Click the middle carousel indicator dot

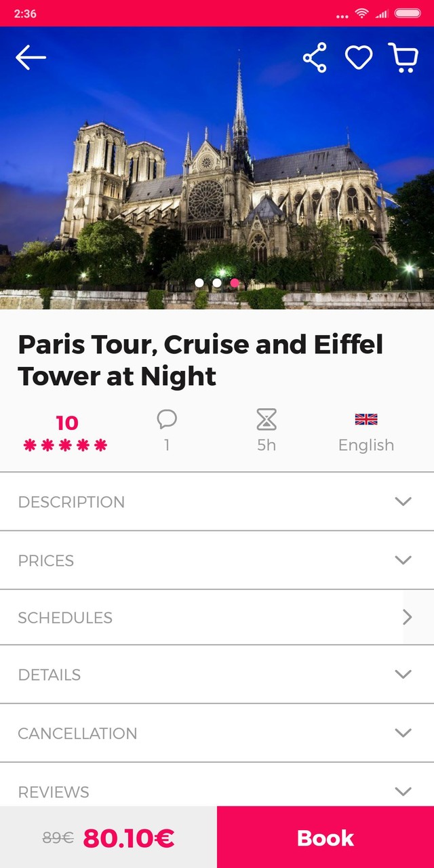(216, 283)
